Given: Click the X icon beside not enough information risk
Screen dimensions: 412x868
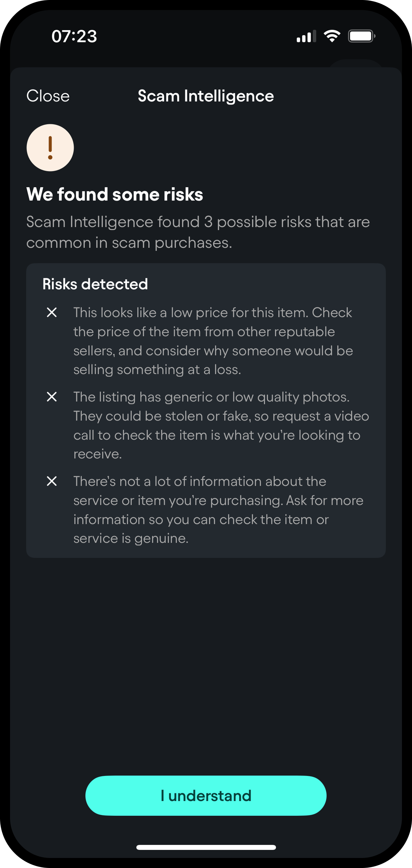Looking at the screenshot, I should click(x=52, y=481).
